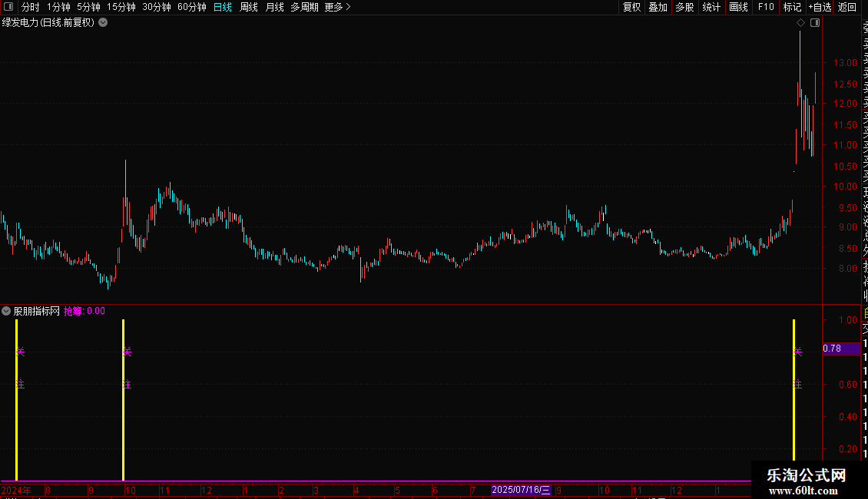The image size is (868, 499).
Task: Expand the 股朋指标网 indicator dropdown
Action: tap(6, 311)
